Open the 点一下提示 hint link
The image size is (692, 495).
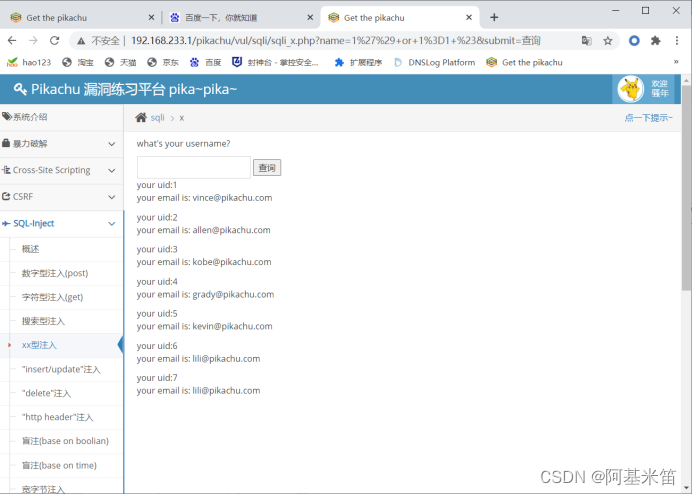click(x=648, y=118)
